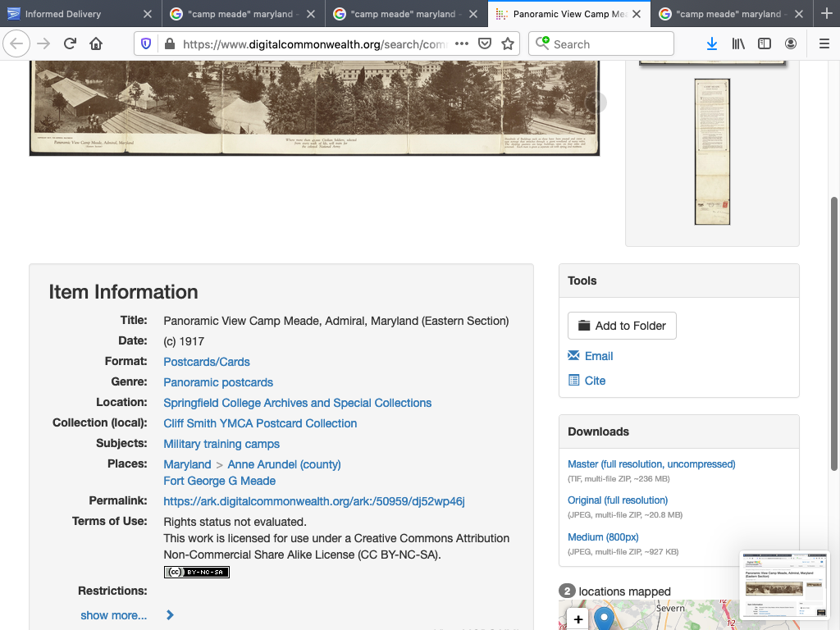The width and height of the screenshot is (840, 630).
Task: Click the Add to Folder button
Action: [622, 326]
